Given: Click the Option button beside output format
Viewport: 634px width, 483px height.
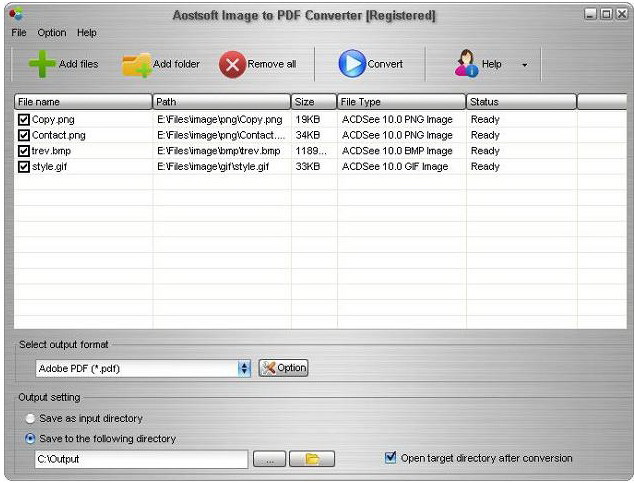Looking at the screenshot, I should (283, 368).
